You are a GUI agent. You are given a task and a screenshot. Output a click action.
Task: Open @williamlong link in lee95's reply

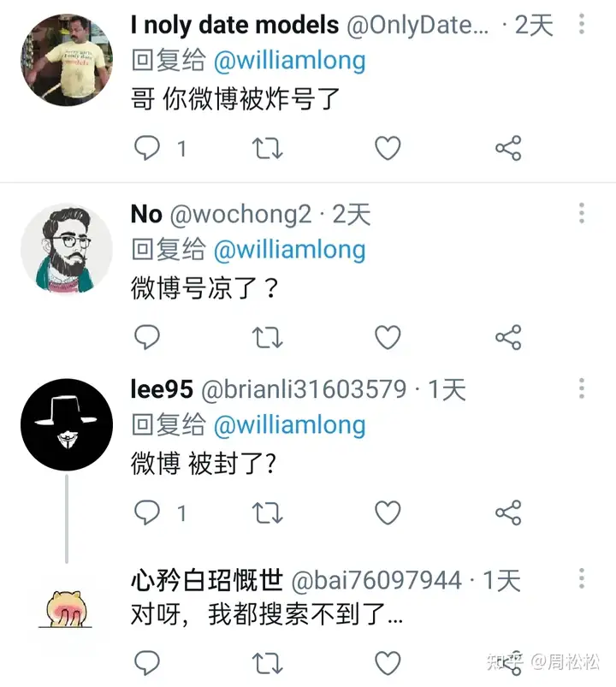289,425
